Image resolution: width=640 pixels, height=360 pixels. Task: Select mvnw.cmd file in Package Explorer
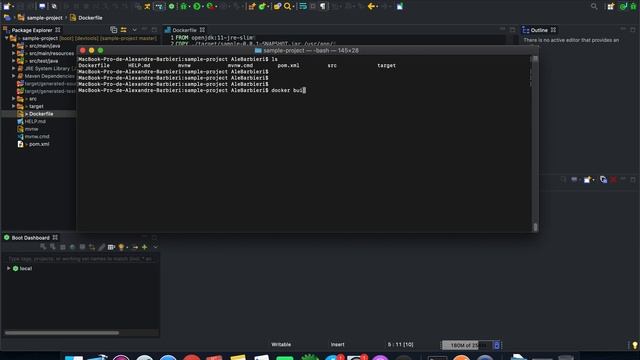[x=37, y=136]
